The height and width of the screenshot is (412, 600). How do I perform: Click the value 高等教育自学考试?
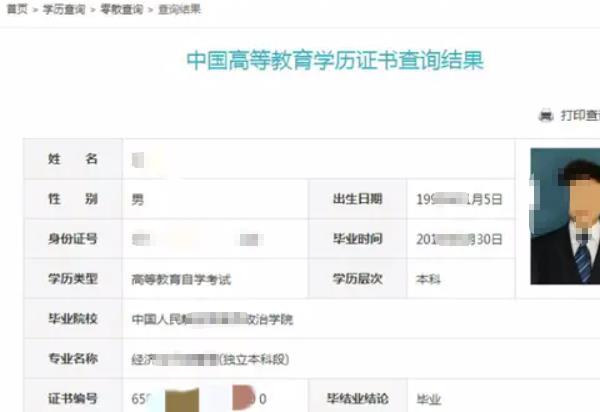point(181,280)
